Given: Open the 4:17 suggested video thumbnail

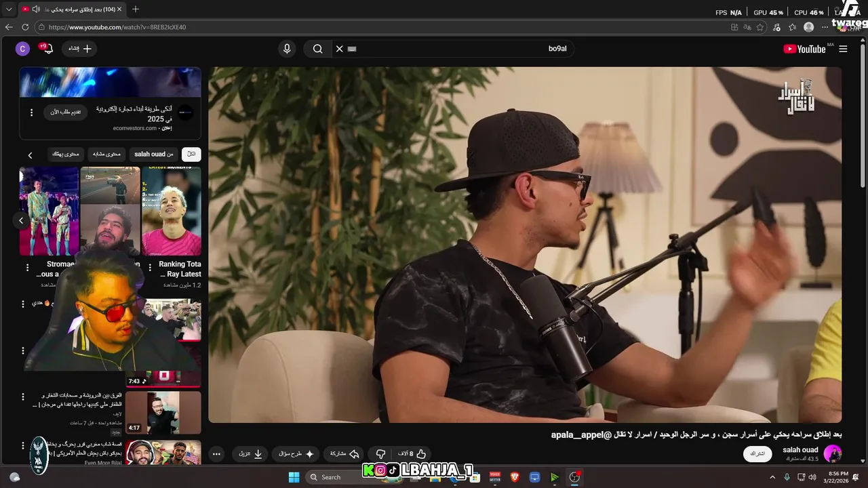Looking at the screenshot, I should 163,412.
